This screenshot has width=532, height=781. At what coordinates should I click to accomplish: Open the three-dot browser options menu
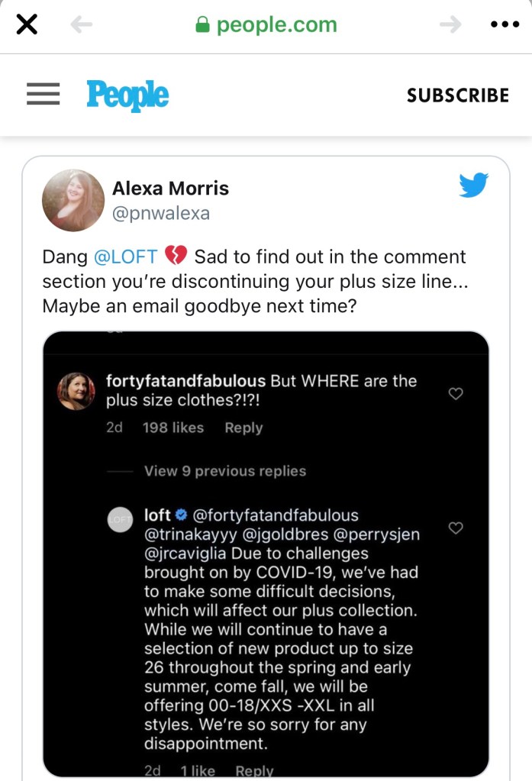504,25
